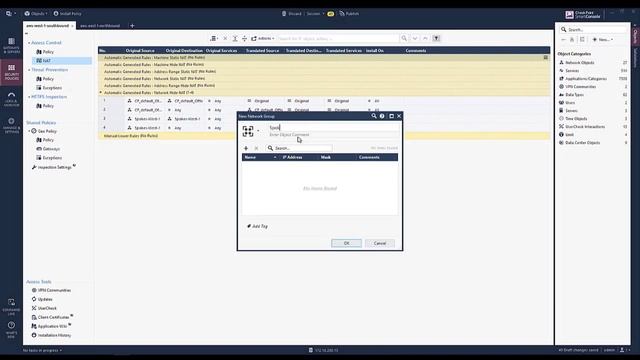
Task: Click the Install On column header
Action: [x=375, y=51]
